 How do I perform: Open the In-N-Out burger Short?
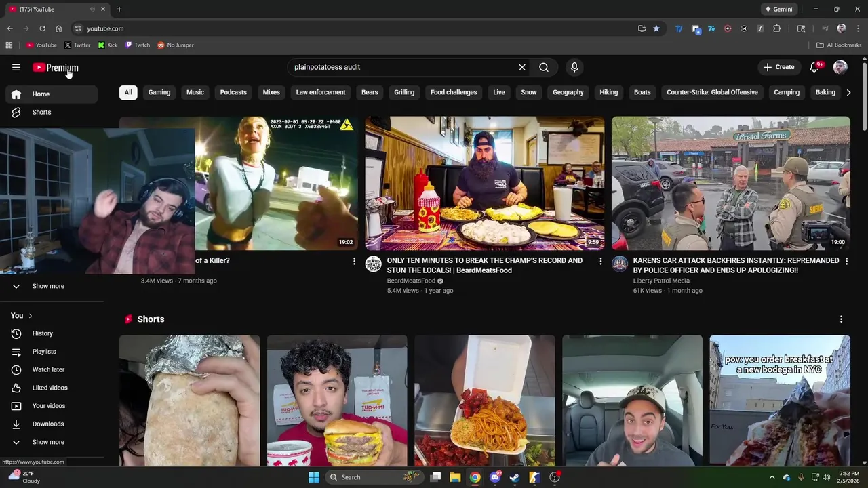337,401
